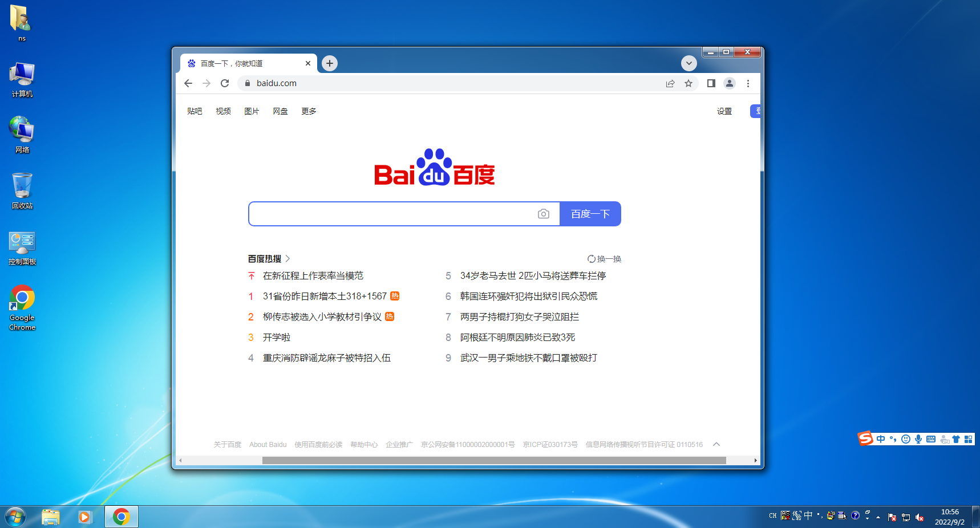
Task: Open hot search 阿根廷不明原因肺炎已致3死
Action: (x=518, y=338)
